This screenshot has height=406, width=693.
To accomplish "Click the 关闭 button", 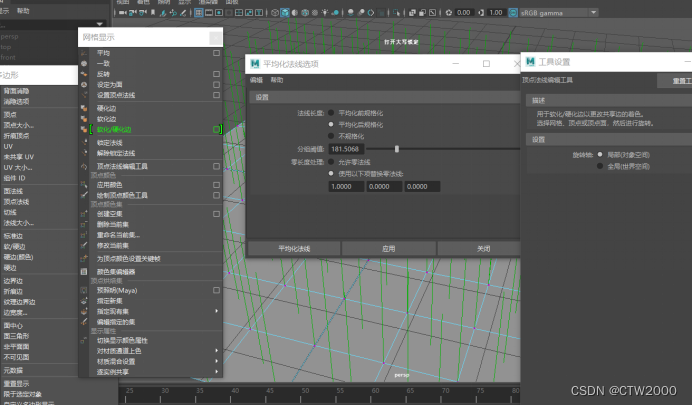I will 480,249.
